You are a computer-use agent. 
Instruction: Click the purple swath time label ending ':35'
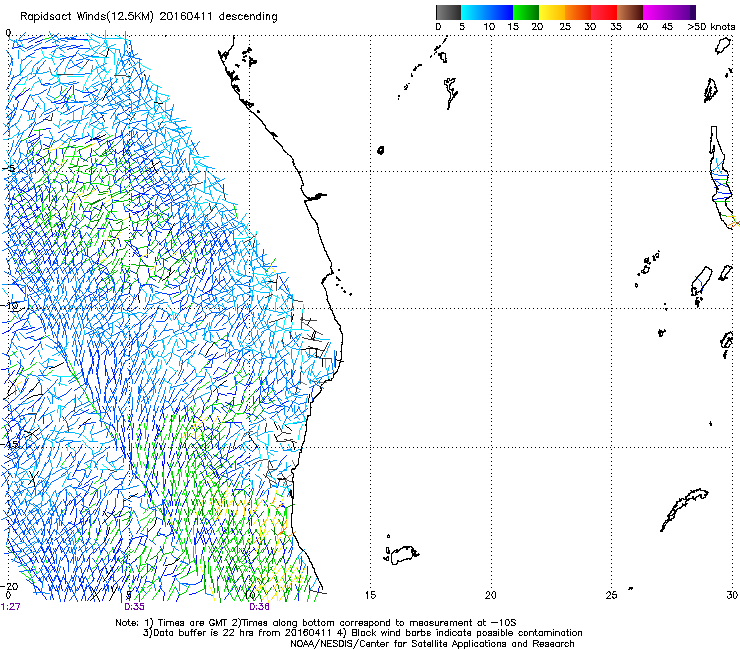[135, 607]
